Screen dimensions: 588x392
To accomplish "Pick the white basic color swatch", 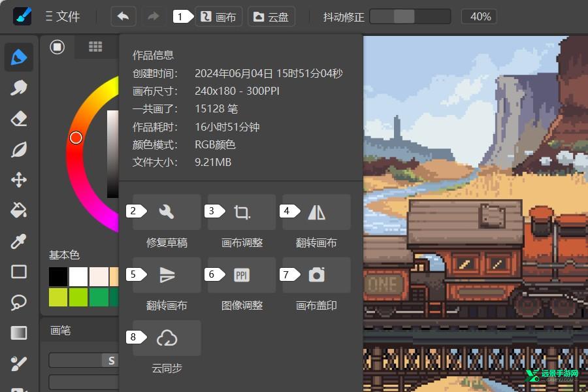I will coord(78,276).
